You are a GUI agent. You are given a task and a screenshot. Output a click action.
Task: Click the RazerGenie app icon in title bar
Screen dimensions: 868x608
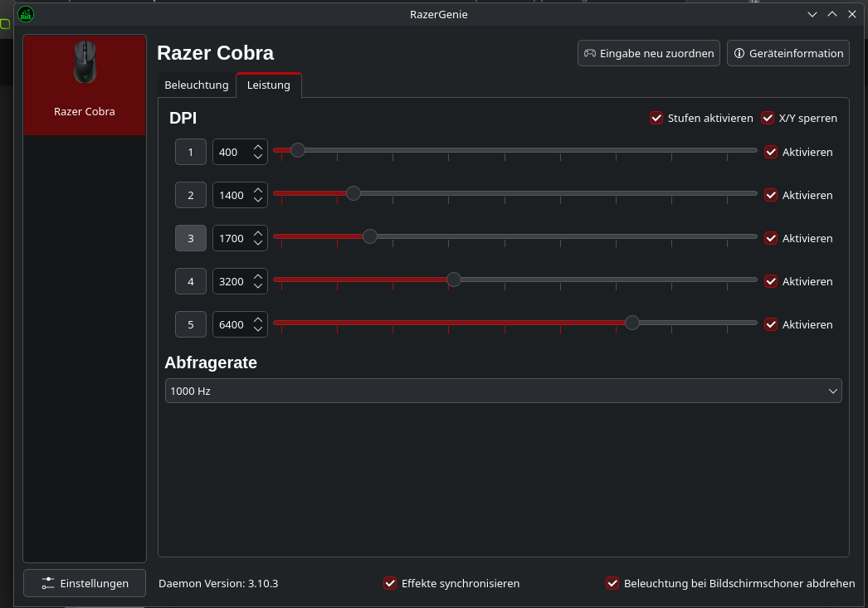click(26, 14)
